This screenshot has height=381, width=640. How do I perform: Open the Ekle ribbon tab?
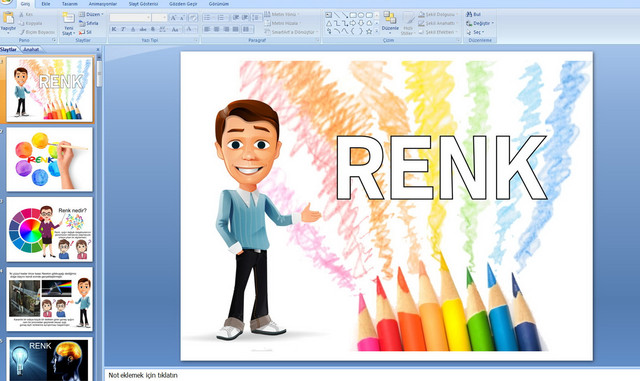(46, 4)
